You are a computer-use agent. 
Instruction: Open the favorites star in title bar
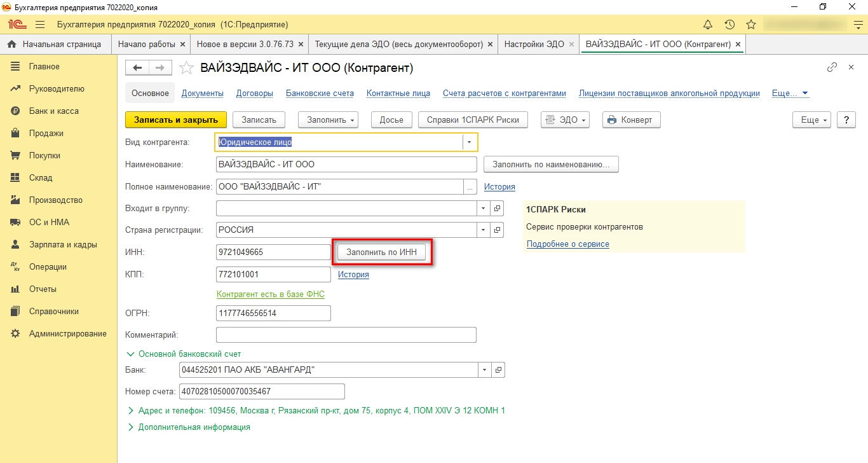coord(751,25)
